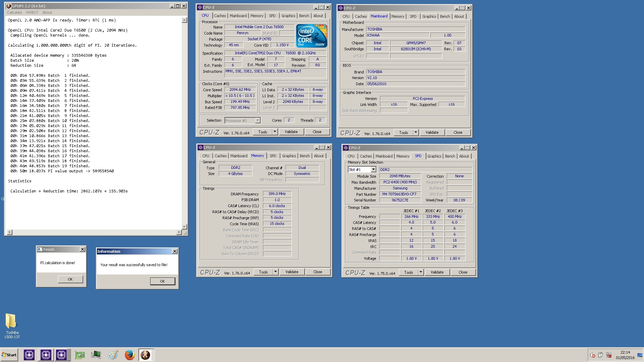
Task: Switch to GPUPI via the pi taskbar icon
Action: [x=145, y=355]
